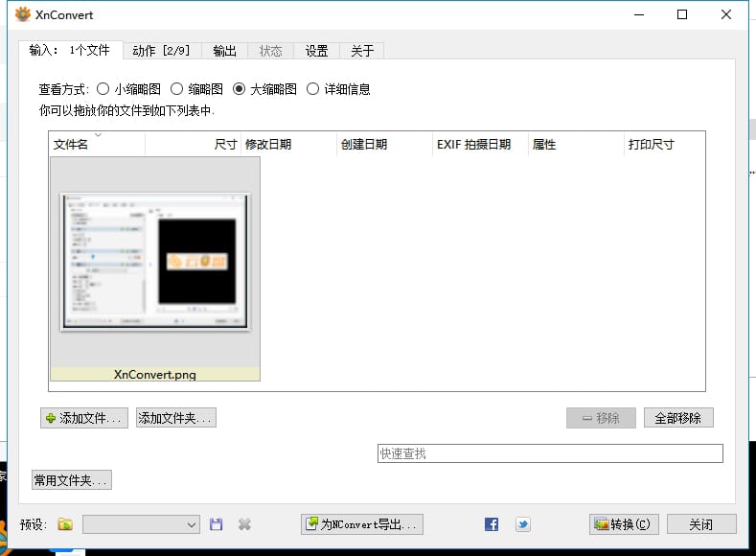Click the 文件名 column header
Image resolution: width=756 pixels, height=556 pixels.
point(97,144)
